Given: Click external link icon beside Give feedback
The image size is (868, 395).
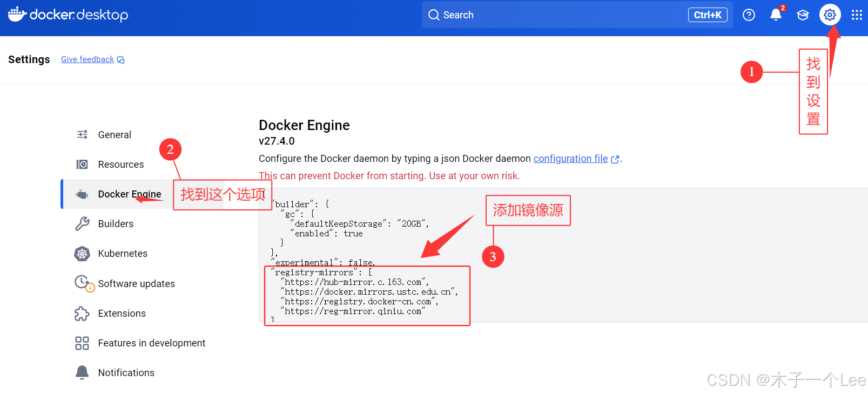Looking at the screenshot, I should tap(121, 60).
